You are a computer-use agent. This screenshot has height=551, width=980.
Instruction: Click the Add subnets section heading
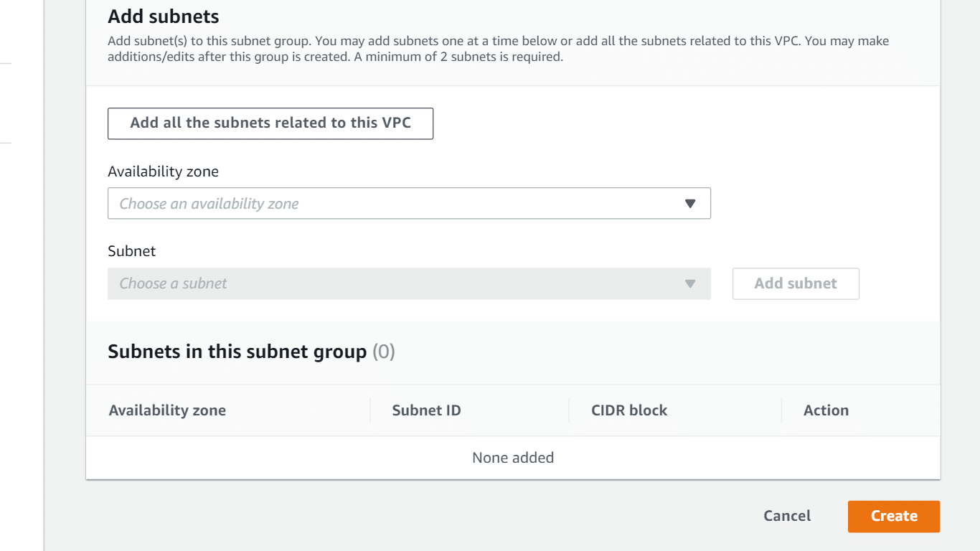pyautogui.click(x=164, y=17)
